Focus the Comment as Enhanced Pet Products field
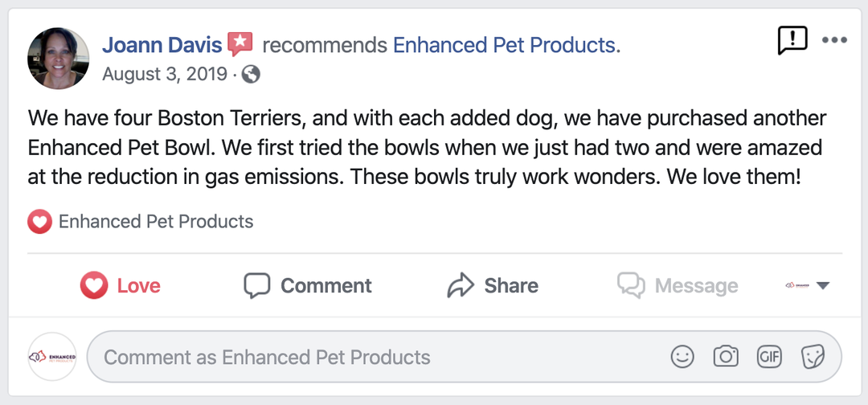The image size is (868, 405). 378,357
